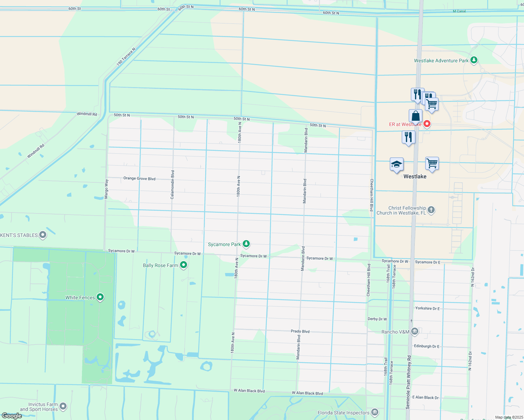The height and width of the screenshot is (420, 524).
Task: Select the Prado Blvd road label
Action: tap(300, 331)
